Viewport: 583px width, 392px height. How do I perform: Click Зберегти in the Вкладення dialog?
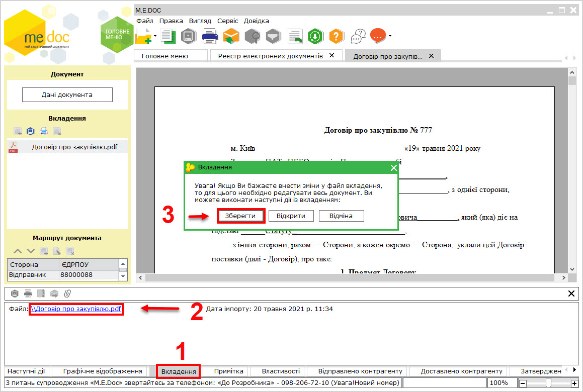(240, 216)
